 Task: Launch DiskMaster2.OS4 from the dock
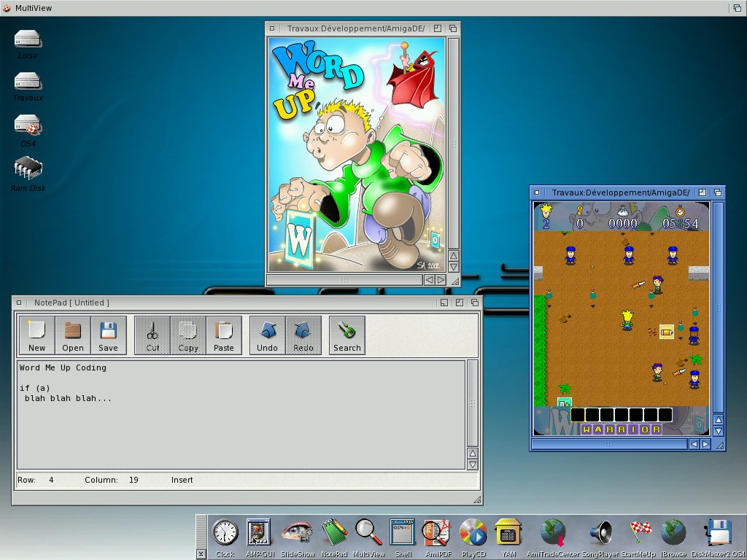pyautogui.click(x=719, y=537)
